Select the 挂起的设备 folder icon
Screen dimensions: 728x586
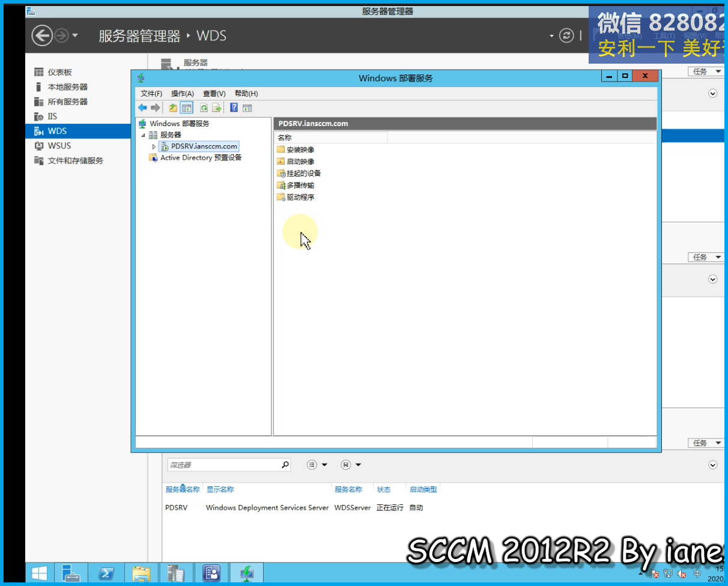[281, 174]
